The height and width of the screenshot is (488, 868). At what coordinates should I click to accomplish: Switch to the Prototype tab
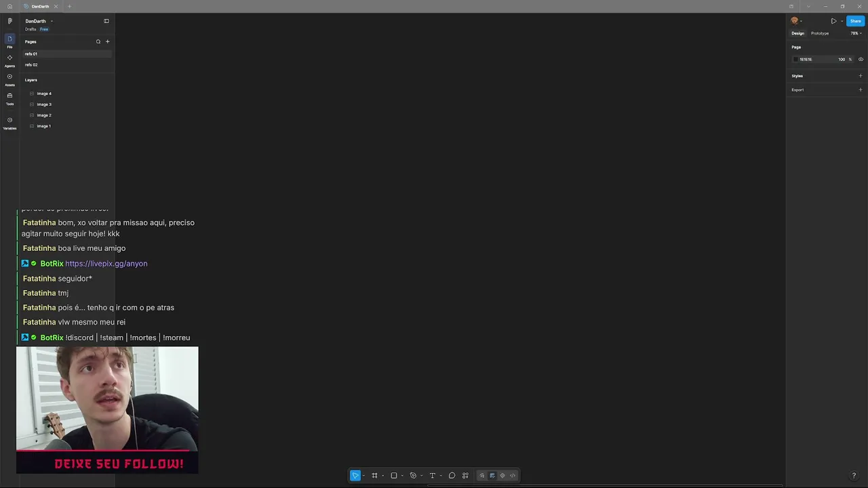820,33
